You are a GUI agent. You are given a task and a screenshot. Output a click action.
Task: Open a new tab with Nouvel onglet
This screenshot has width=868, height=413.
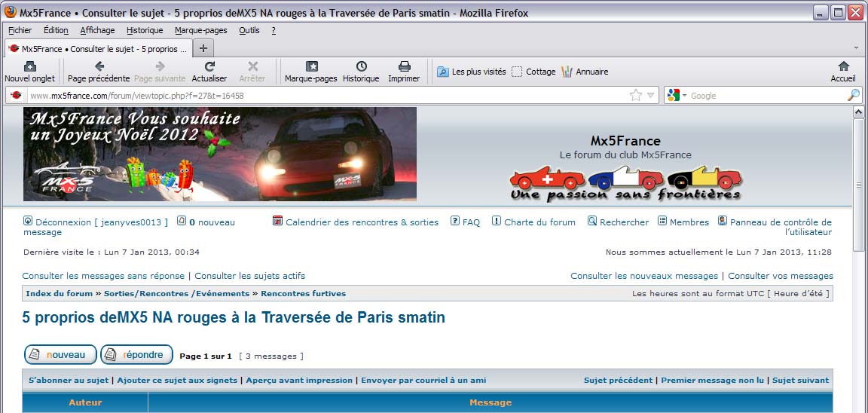click(30, 72)
